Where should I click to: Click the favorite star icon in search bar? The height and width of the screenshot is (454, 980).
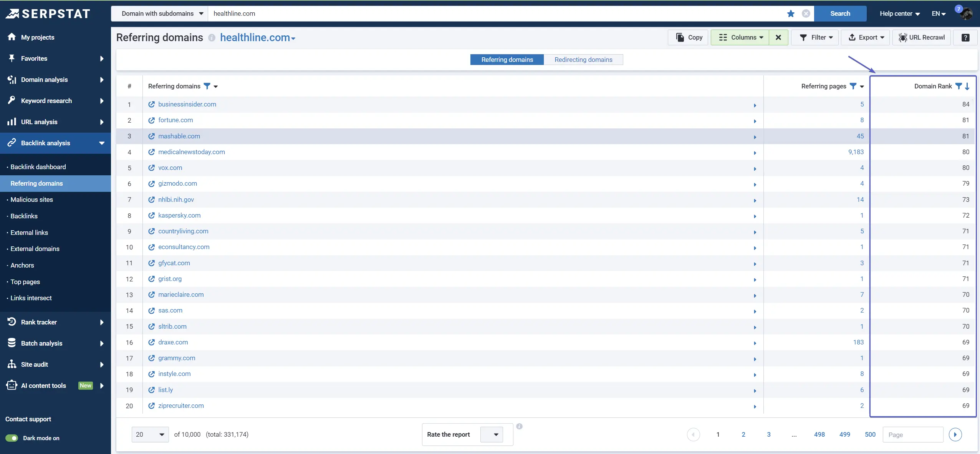(x=790, y=14)
